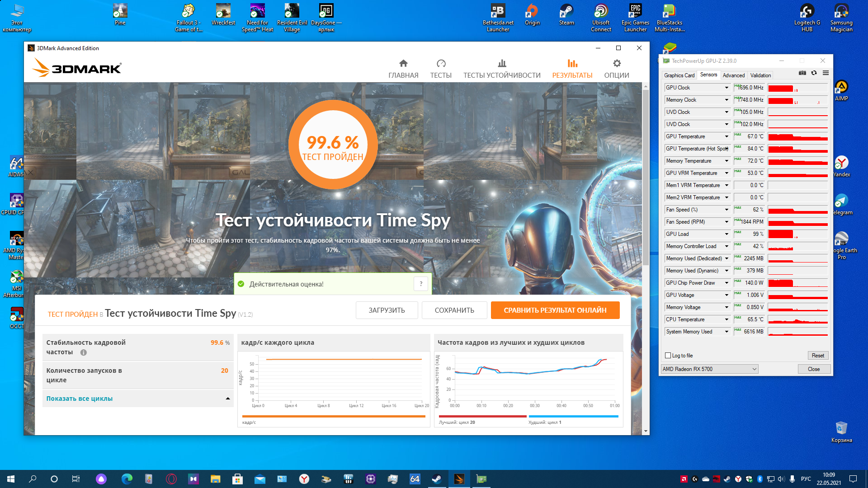This screenshot has height=488, width=868.
Task: Click the РУС language indicator
Action: pyautogui.click(x=806, y=479)
